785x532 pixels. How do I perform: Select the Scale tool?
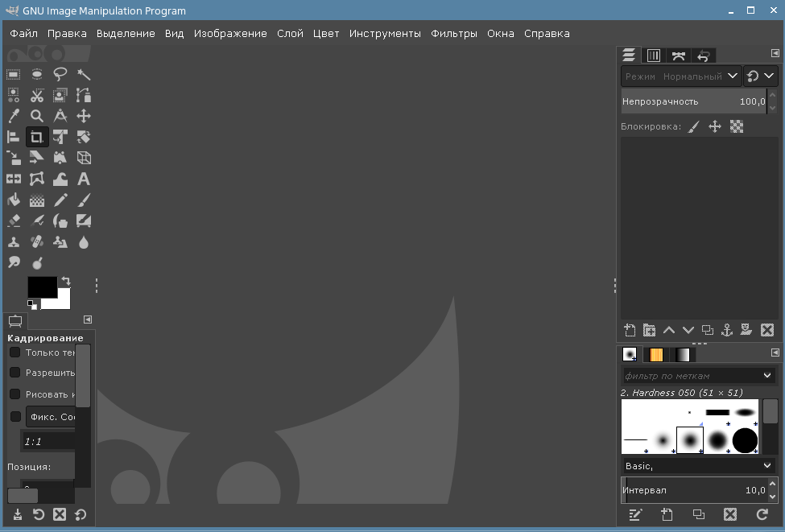coord(14,158)
